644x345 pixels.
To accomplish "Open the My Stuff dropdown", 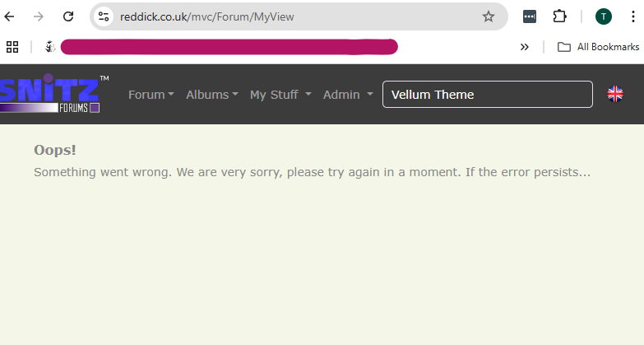I will 280,95.
